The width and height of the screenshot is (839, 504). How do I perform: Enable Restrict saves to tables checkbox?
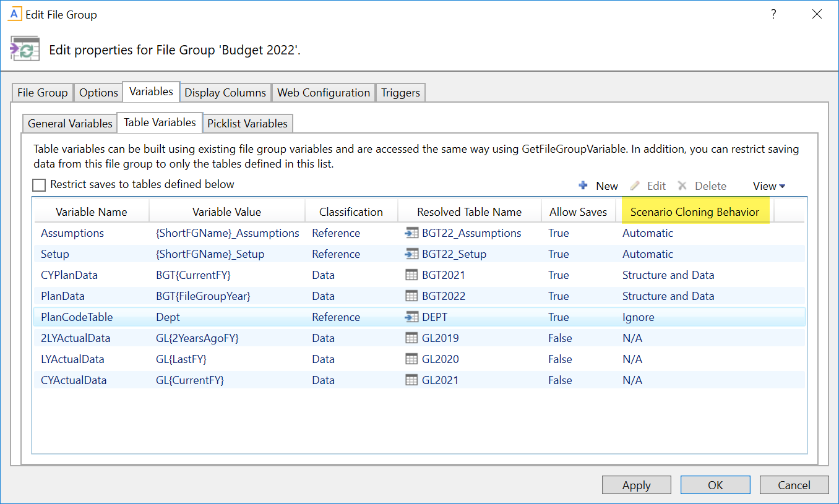[40, 185]
